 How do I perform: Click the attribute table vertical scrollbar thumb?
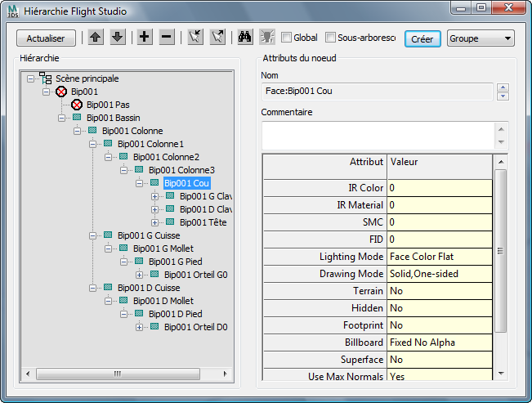[x=500, y=251]
